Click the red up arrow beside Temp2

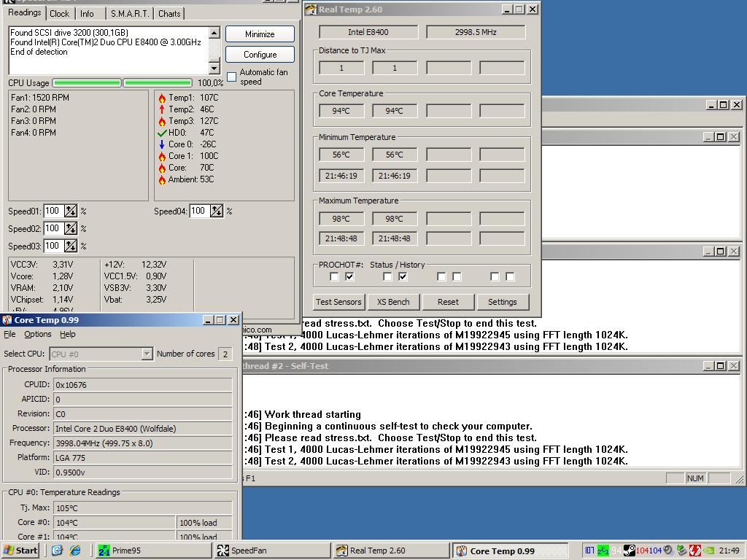pyautogui.click(x=162, y=109)
